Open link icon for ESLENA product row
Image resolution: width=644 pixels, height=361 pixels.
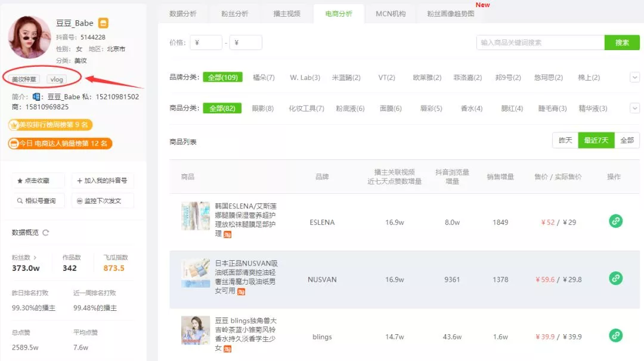pos(615,221)
